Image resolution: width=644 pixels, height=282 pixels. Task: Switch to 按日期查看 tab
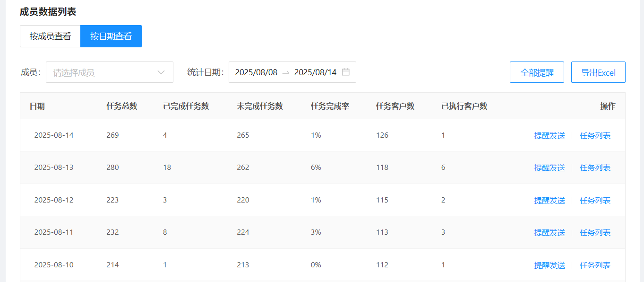tap(111, 36)
